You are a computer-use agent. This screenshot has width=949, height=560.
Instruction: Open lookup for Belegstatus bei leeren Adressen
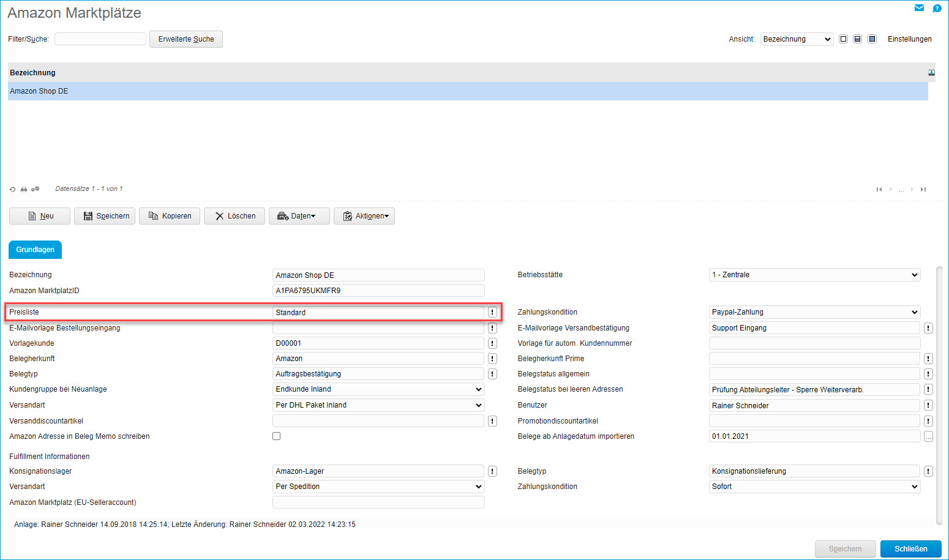click(x=928, y=389)
